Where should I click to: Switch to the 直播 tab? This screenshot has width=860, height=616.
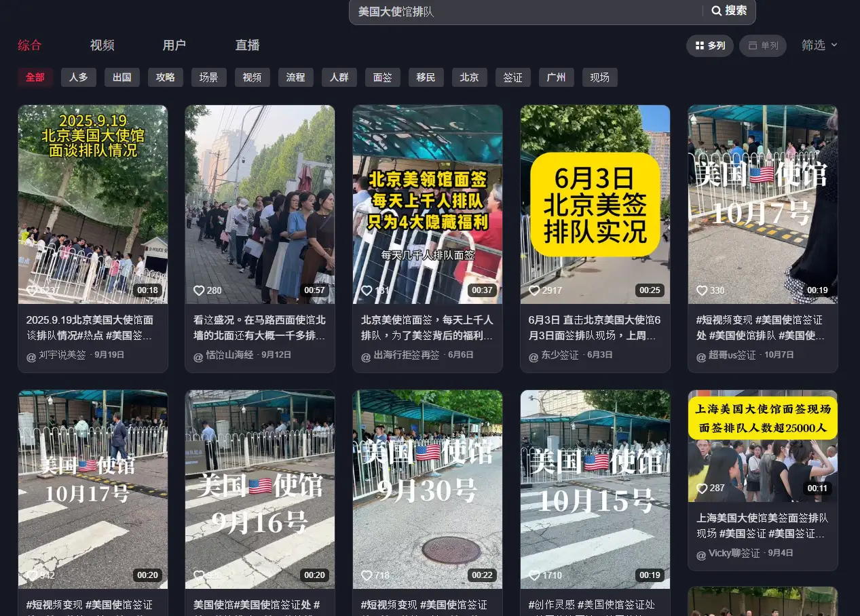[x=247, y=45]
